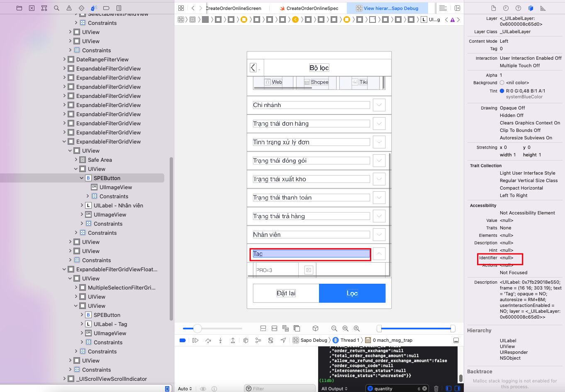Show the Size inspector ruler icon

tap(543, 8)
